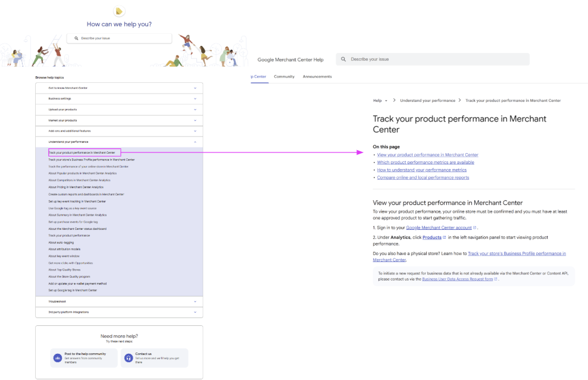This screenshot has width=588, height=380.
Task: Open the Help dropdown in the breadcrumb
Action: pos(380,101)
